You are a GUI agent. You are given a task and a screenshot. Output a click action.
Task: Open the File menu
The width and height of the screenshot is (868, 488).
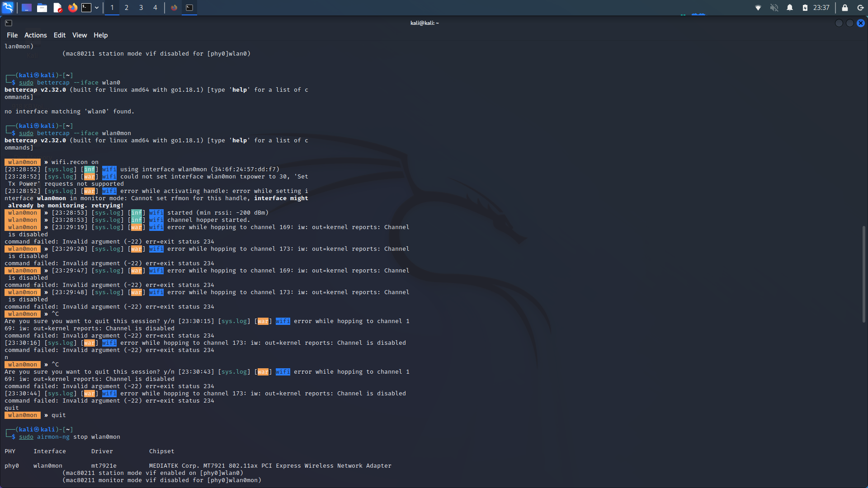12,35
